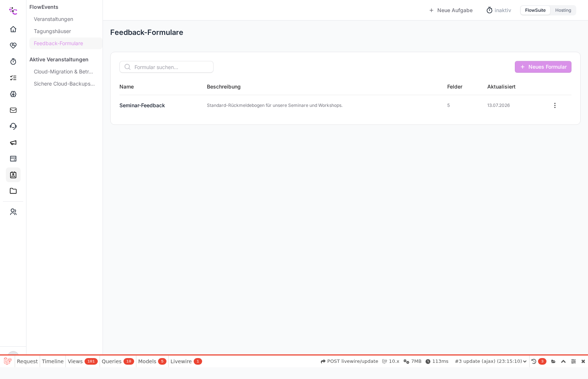
Task: Open the stopwatch time tracking sidebar icon
Action: [13, 61]
